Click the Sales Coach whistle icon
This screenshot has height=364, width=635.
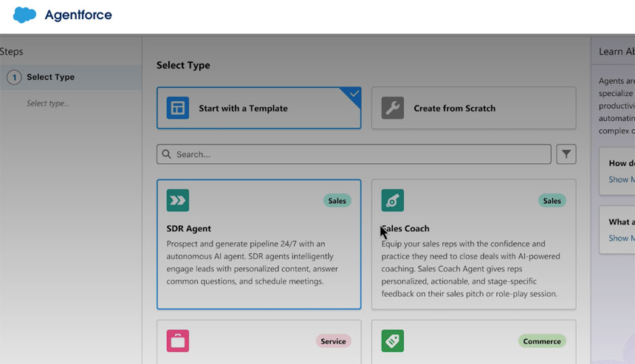click(393, 200)
